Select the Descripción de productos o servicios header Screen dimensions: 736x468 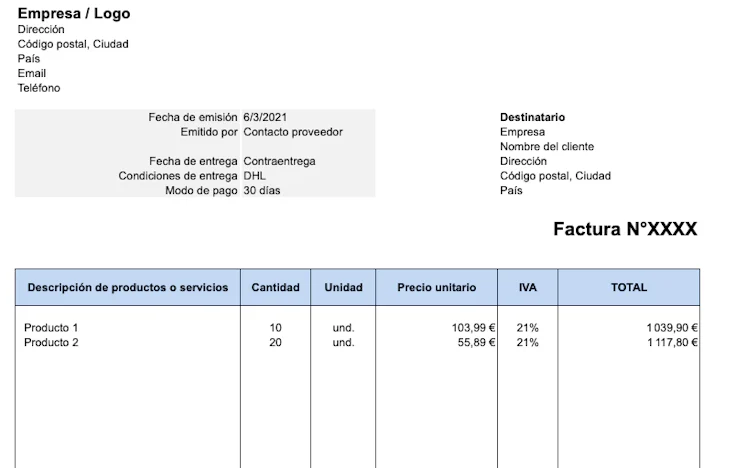(128, 287)
